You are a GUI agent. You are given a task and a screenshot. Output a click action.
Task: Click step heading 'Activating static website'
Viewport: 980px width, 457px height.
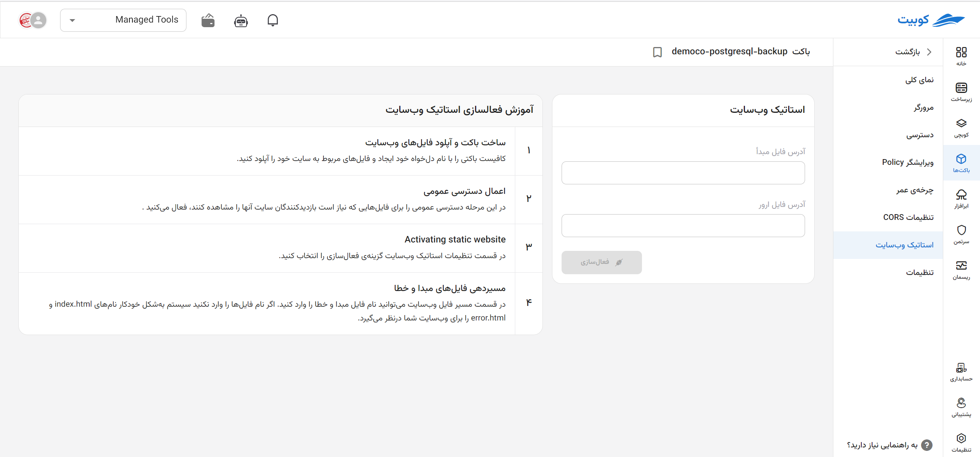[x=455, y=239]
